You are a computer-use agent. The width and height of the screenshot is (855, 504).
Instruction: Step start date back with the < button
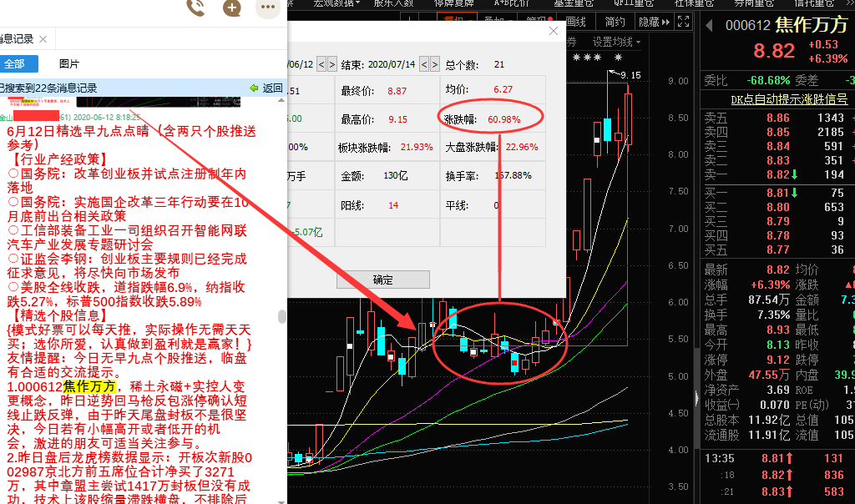[x=321, y=64]
